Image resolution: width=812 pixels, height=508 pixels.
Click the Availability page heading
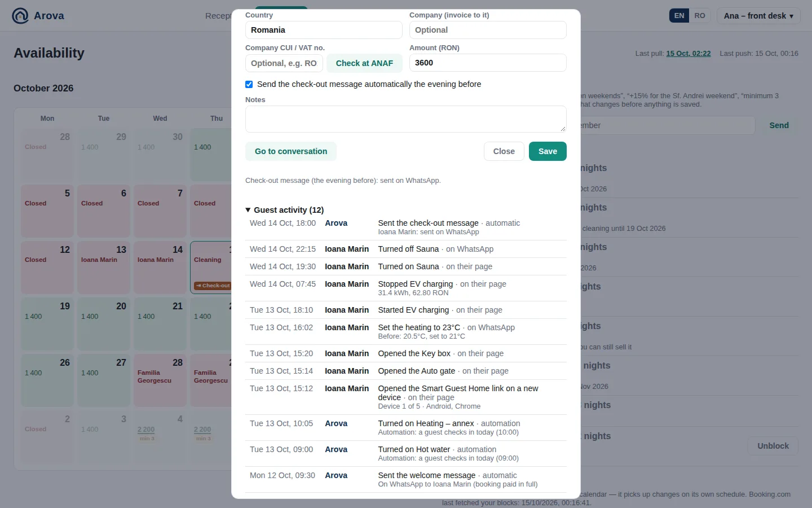[49, 53]
